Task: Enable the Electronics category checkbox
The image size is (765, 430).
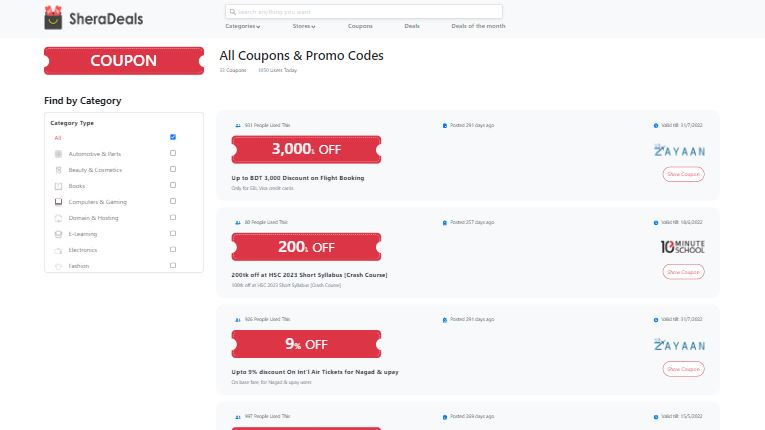Action: (x=173, y=249)
